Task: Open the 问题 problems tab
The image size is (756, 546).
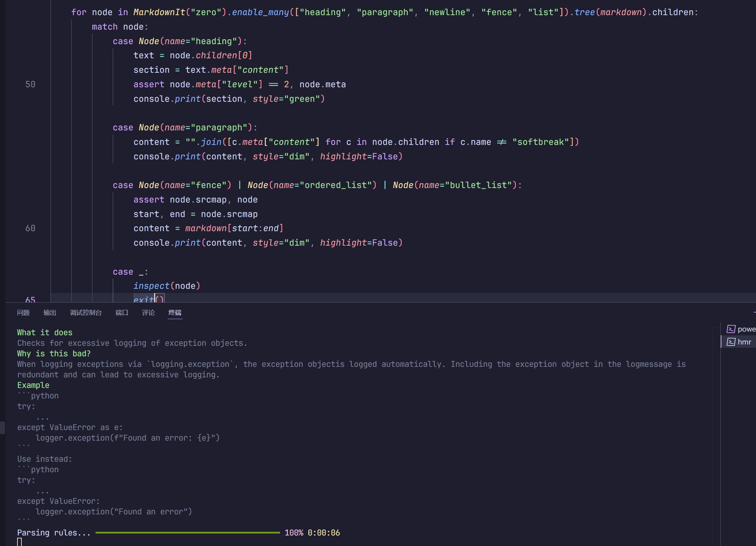Action: [x=23, y=312]
